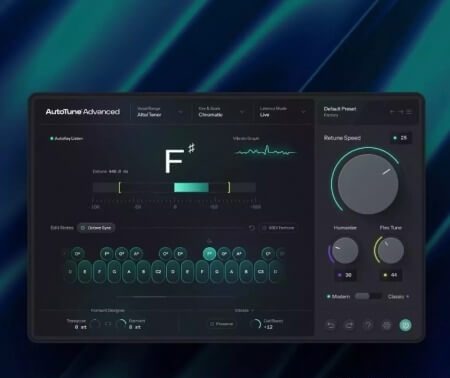
Task: Click the G# key right of highlighted F#
Action: pyautogui.click(x=224, y=254)
